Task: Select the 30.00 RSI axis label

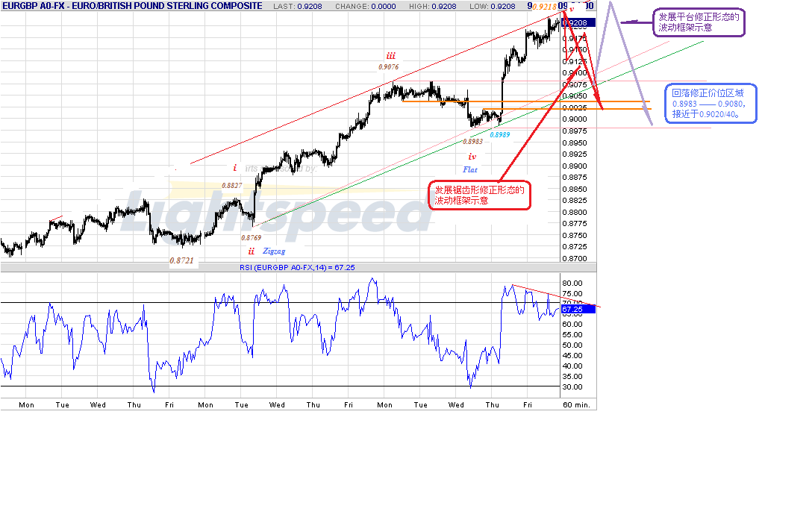Action: (x=572, y=387)
